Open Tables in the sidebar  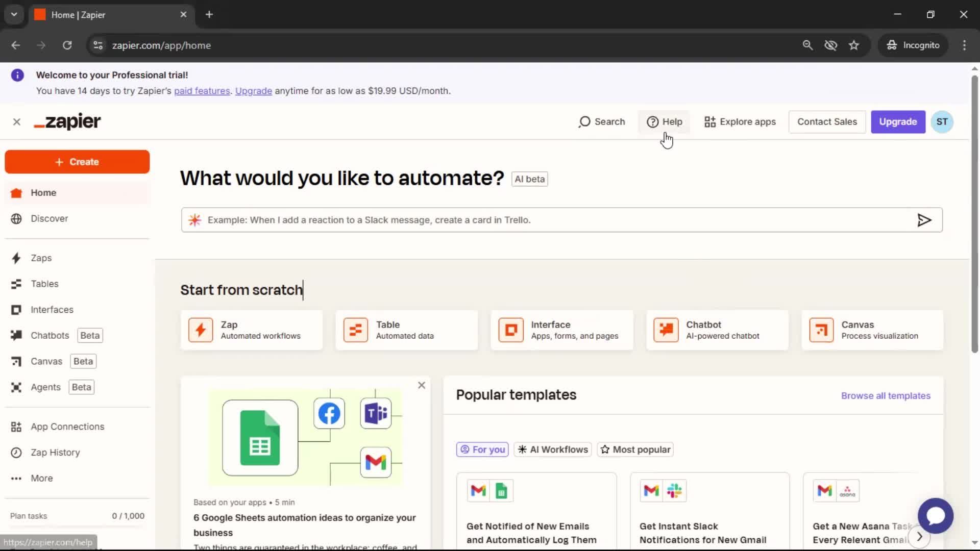coord(77,284)
